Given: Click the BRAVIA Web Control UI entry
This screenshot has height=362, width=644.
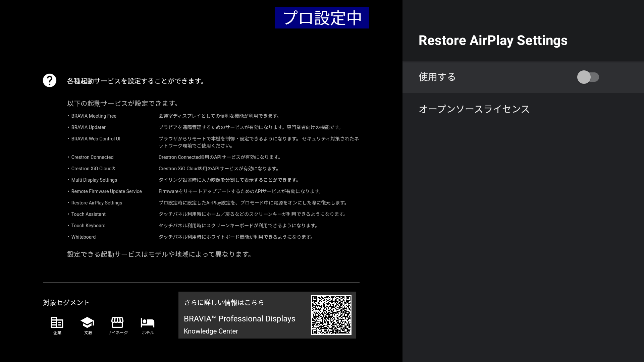Looking at the screenshot, I should coord(96,139).
